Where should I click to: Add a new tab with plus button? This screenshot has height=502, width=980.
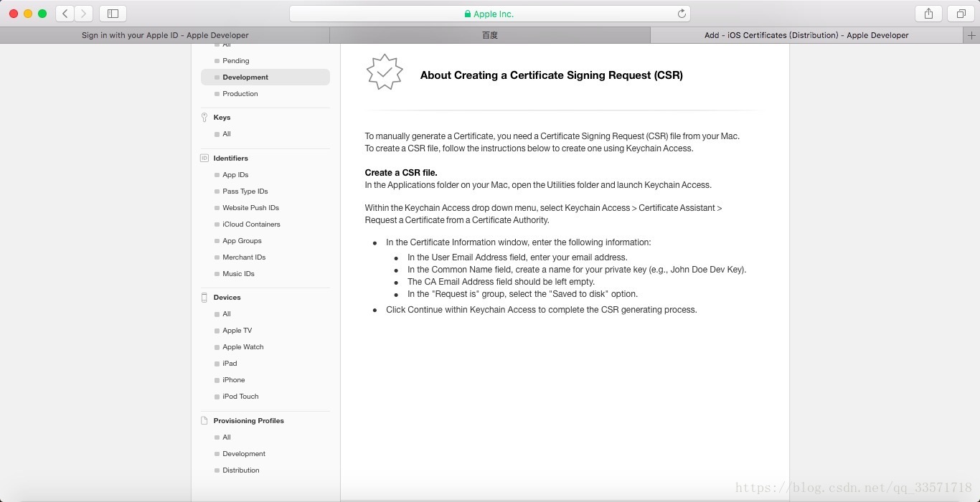click(971, 35)
